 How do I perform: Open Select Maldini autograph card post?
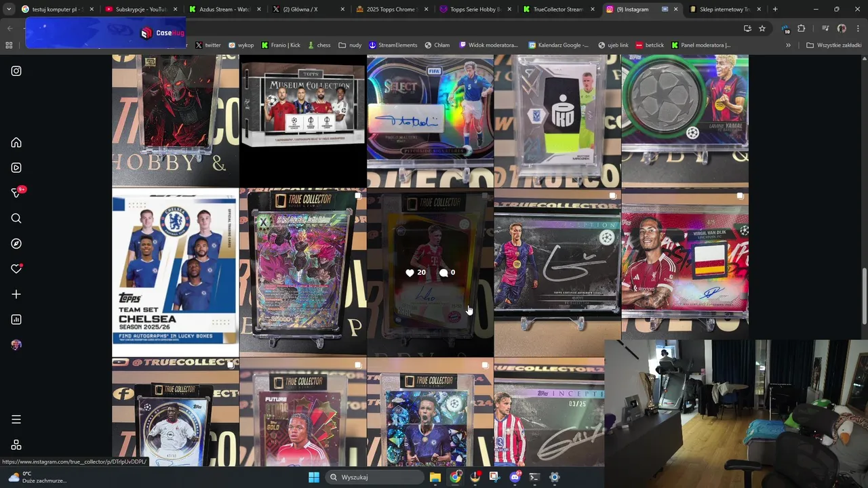pyautogui.click(x=431, y=121)
